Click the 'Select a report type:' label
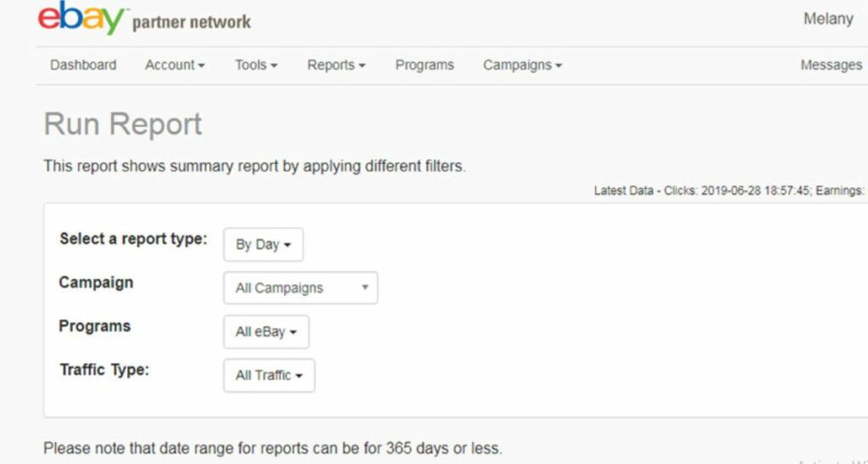Image resolution: width=868 pixels, height=464 pixels. [x=133, y=238]
